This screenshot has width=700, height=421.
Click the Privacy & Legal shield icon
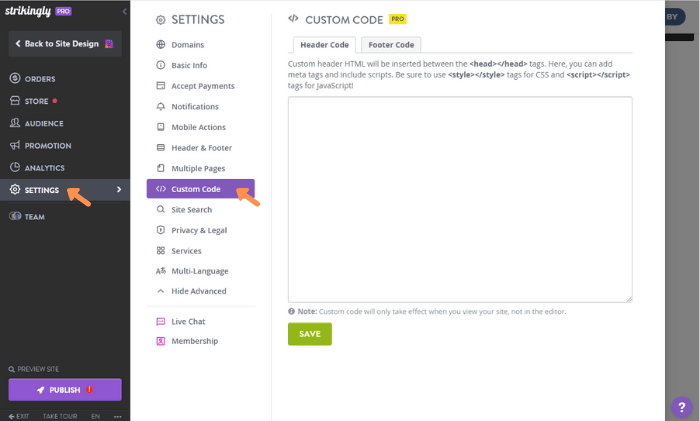tap(161, 230)
